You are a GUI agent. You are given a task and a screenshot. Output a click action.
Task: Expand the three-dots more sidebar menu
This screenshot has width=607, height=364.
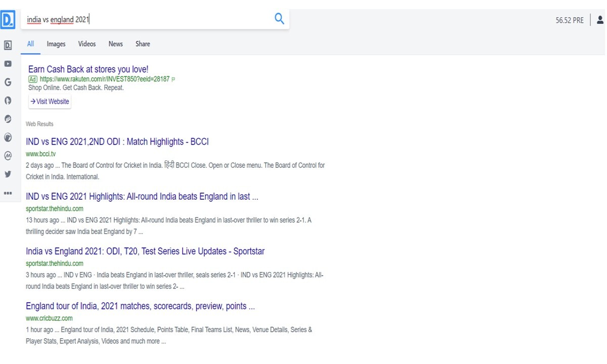[8, 193]
